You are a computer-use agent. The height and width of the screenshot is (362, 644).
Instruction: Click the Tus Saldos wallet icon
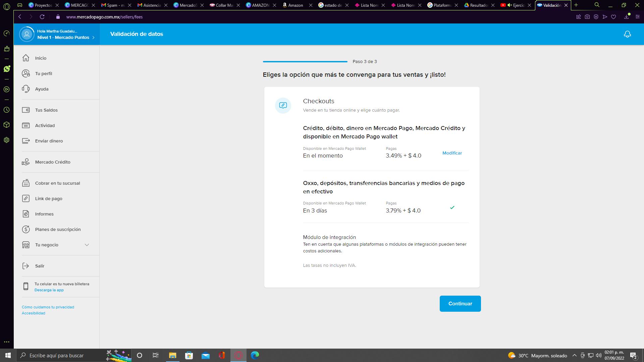coord(26,110)
